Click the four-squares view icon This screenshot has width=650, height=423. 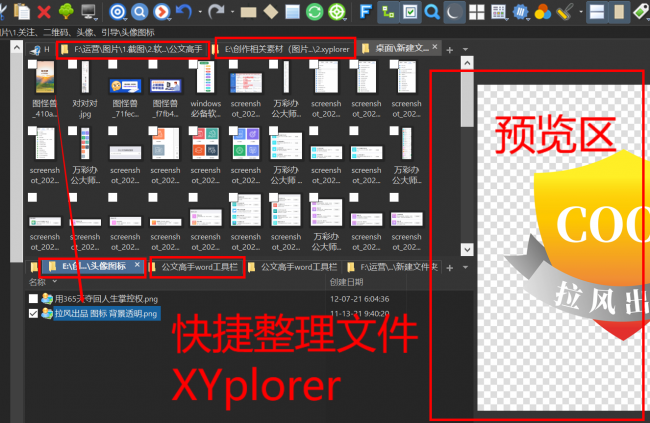[x=477, y=12]
